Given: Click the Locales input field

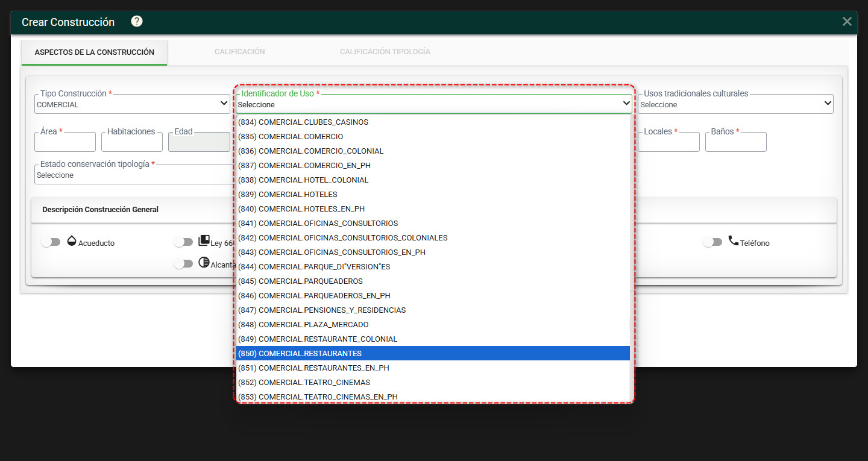Looking at the screenshot, I should coord(669,142).
